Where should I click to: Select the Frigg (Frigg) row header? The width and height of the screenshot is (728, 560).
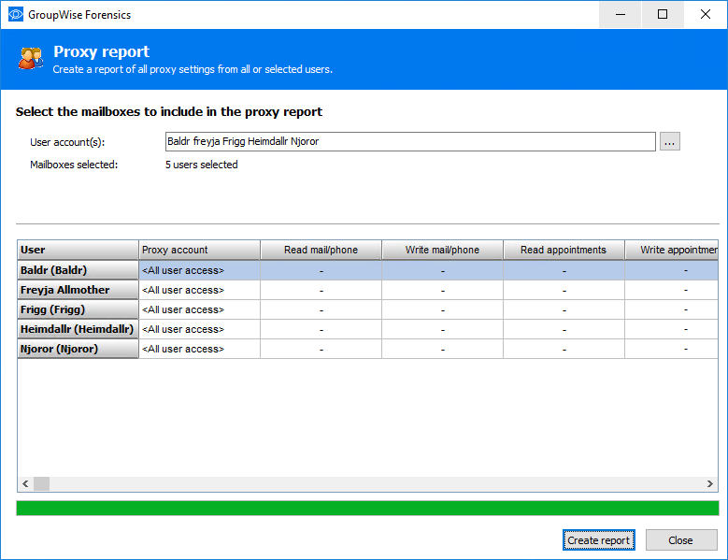78,309
